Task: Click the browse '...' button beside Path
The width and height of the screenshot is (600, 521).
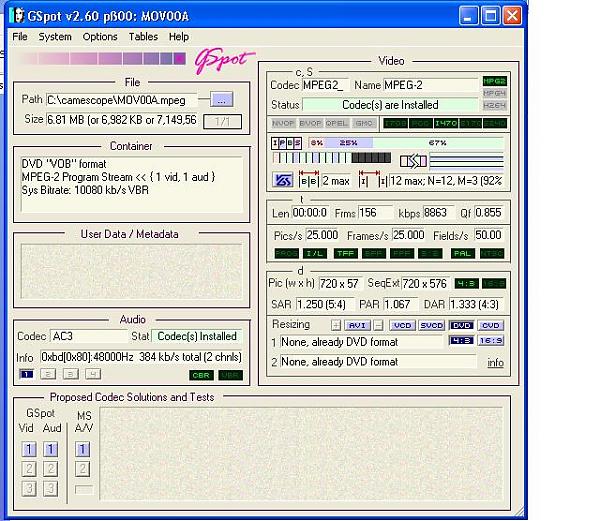Action: [221, 100]
